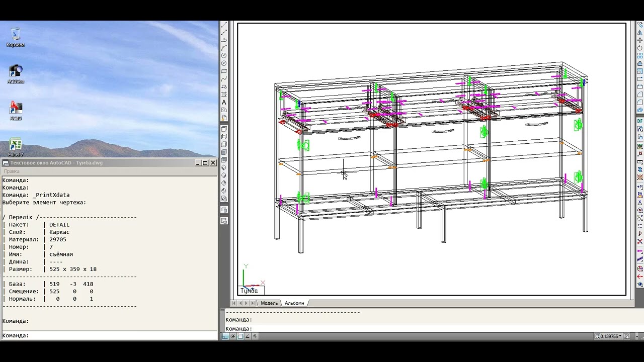Toggle the first snap mode status button
Screen dimensions: 644x362
(x=225, y=336)
